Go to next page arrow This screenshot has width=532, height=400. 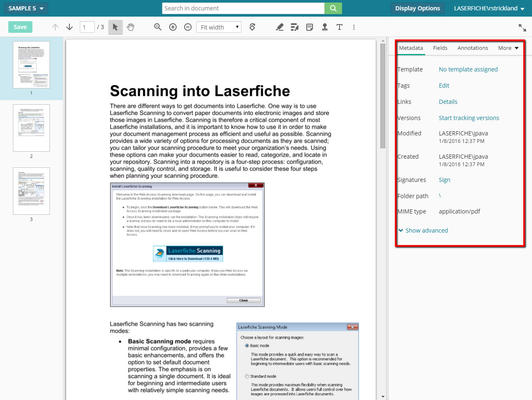69,27
